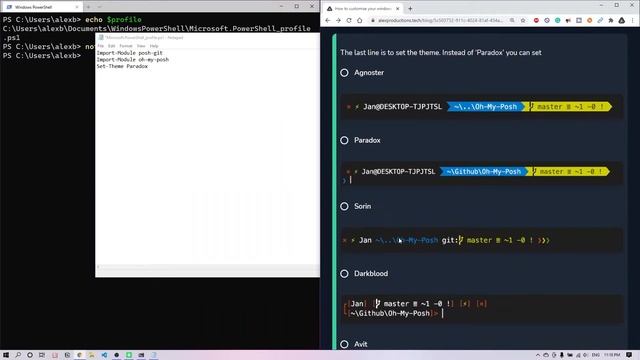Open the notification action center

629,355
